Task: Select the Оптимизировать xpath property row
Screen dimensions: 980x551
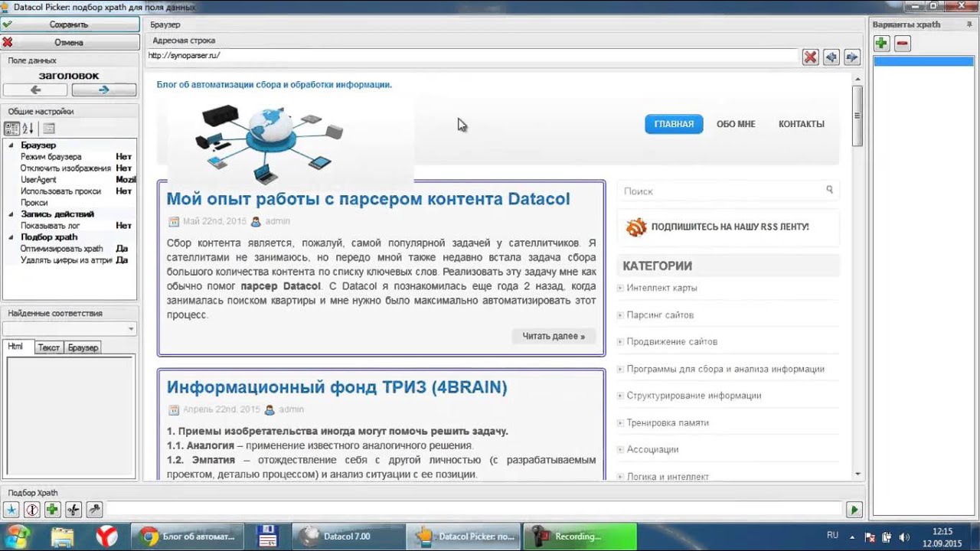Action: click(70, 249)
